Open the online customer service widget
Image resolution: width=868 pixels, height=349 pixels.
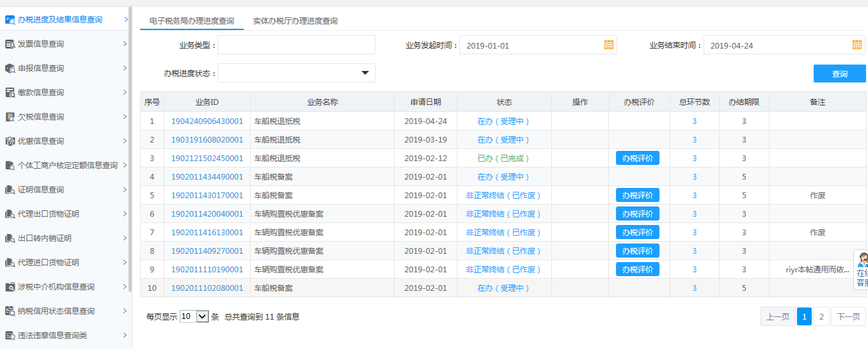tap(861, 270)
